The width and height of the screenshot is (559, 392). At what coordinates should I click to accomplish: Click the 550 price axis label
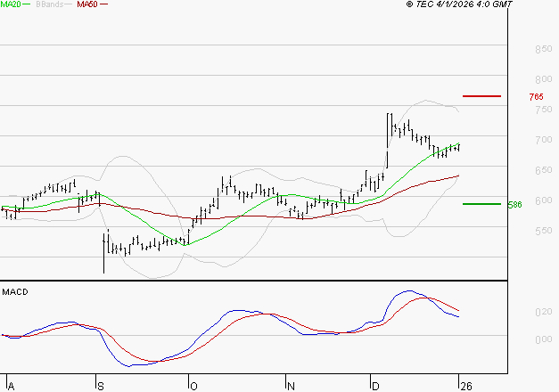544,231
